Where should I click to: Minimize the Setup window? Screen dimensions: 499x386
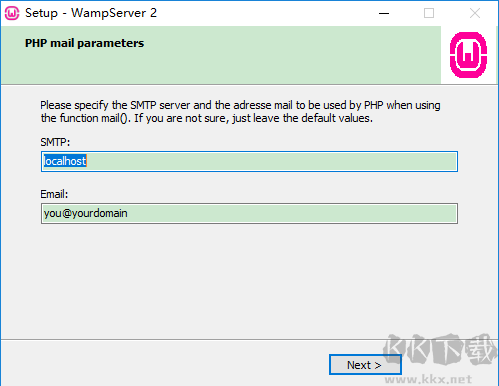(x=384, y=13)
